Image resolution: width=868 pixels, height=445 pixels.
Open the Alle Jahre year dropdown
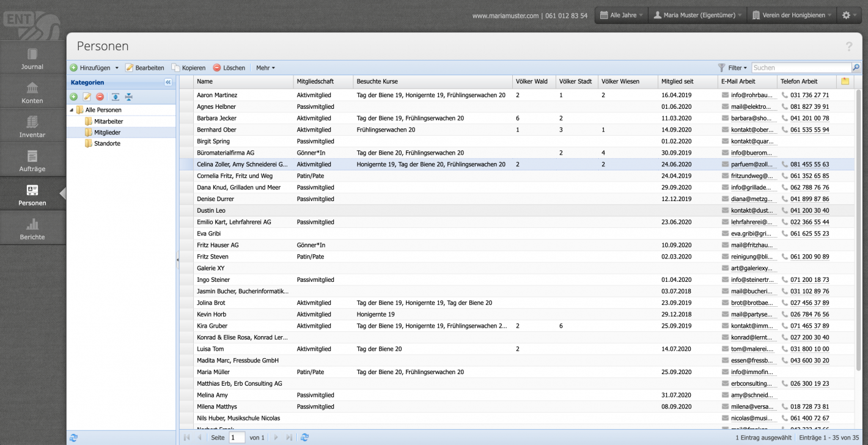(622, 15)
